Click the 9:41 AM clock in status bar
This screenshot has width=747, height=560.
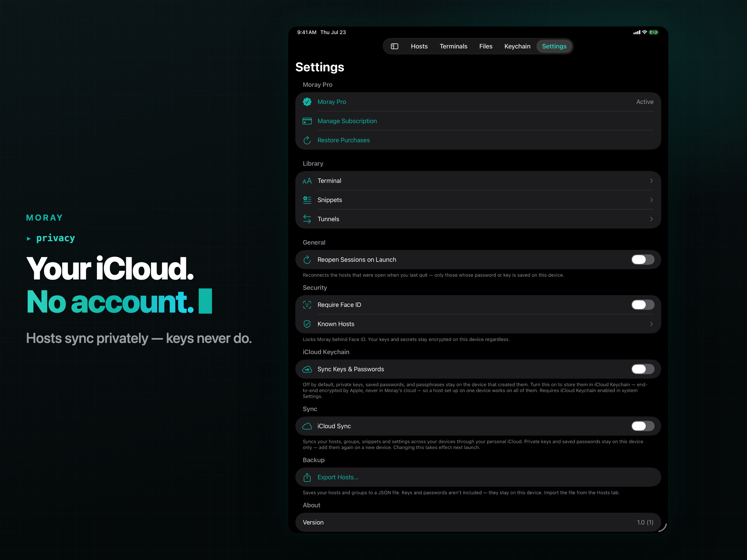tap(307, 32)
